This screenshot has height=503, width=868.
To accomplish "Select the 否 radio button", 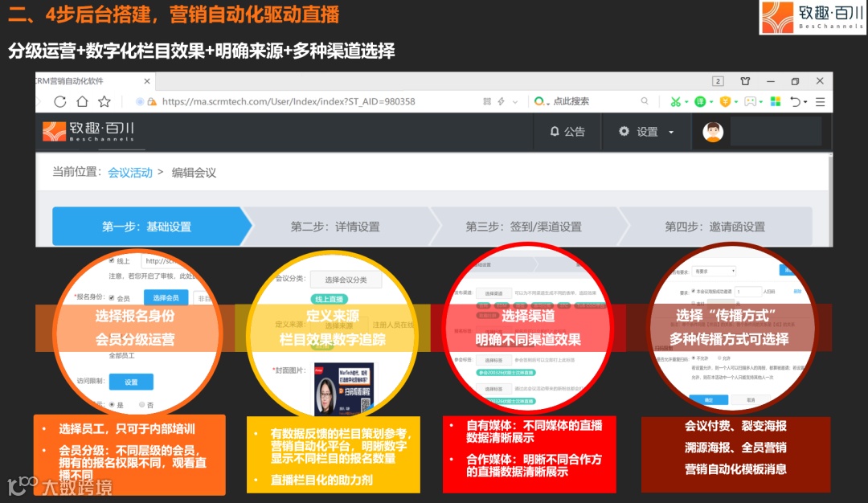I will [141, 404].
